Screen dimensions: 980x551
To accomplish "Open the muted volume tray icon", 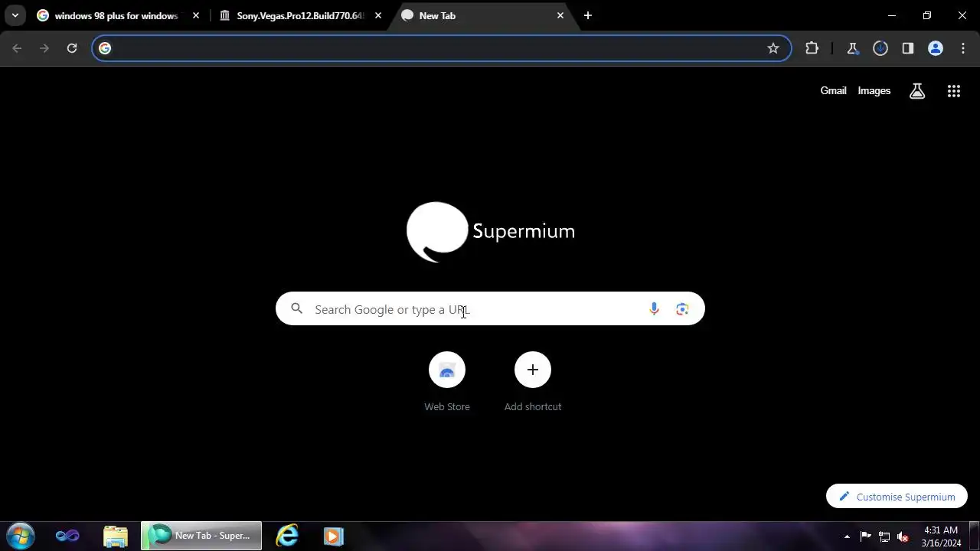I will (903, 536).
